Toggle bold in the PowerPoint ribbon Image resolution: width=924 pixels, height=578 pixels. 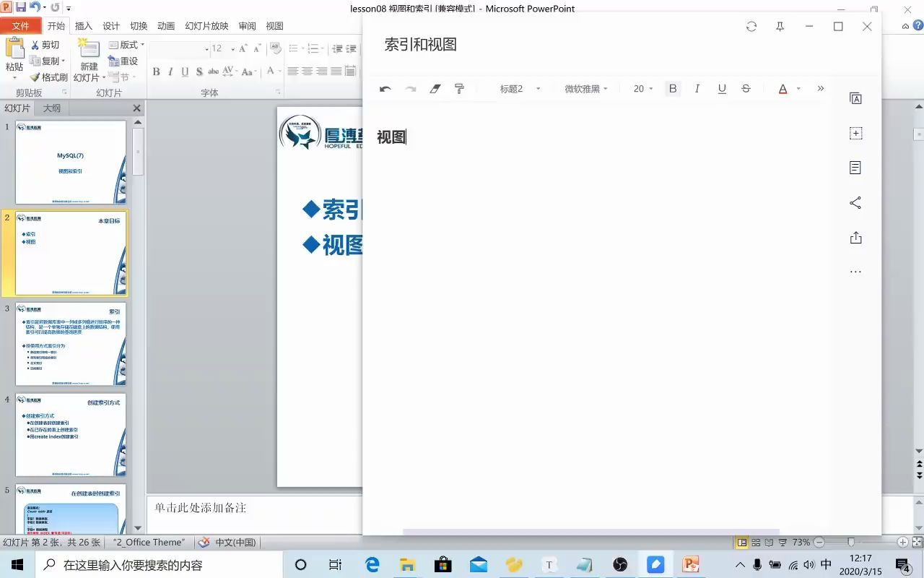pyautogui.click(x=156, y=72)
